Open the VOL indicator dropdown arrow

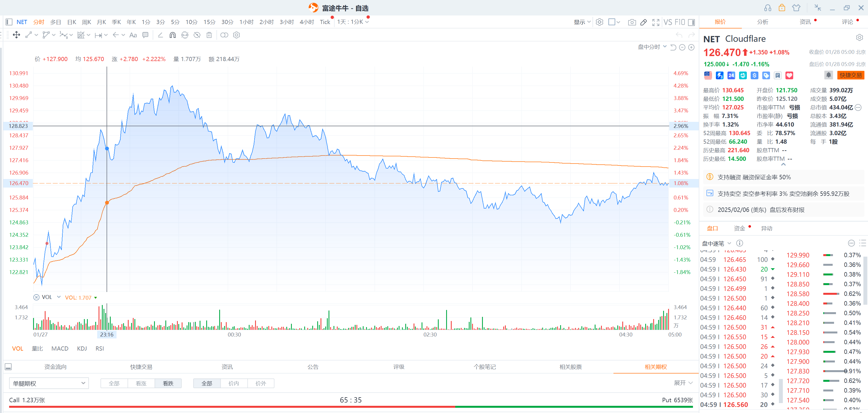pyautogui.click(x=59, y=297)
